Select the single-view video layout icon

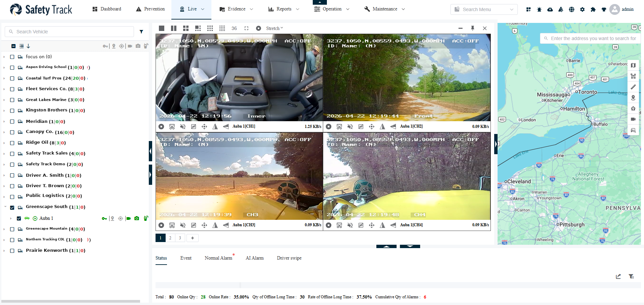(162, 28)
